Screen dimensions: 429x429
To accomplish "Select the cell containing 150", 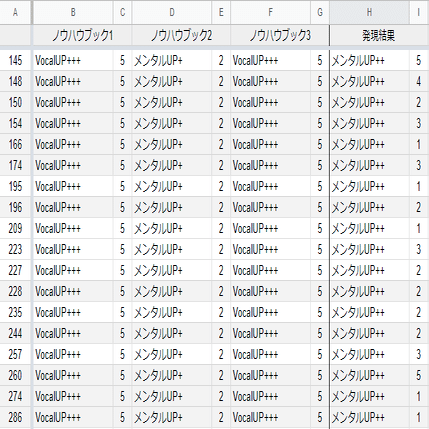I will point(15,102).
